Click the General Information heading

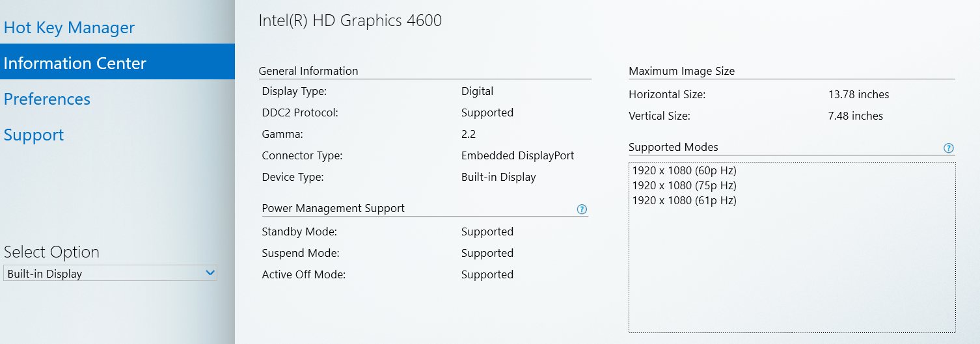point(308,71)
